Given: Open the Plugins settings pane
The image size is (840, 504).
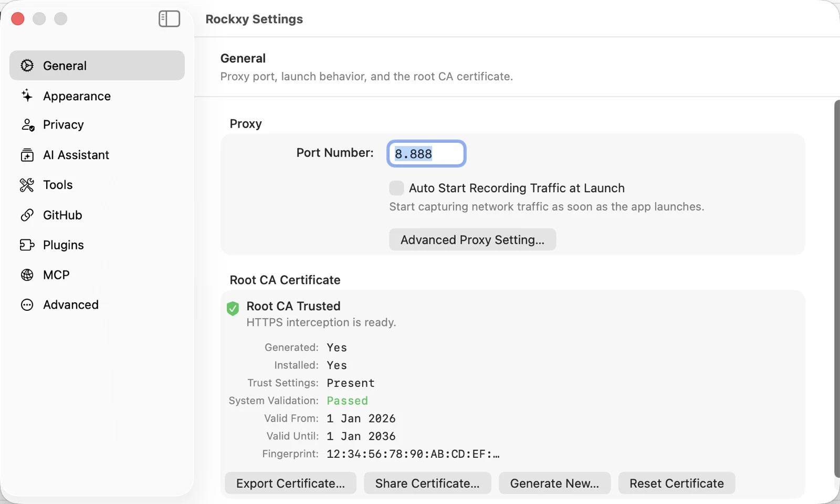Looking at the screenshot, I should 97,245.
